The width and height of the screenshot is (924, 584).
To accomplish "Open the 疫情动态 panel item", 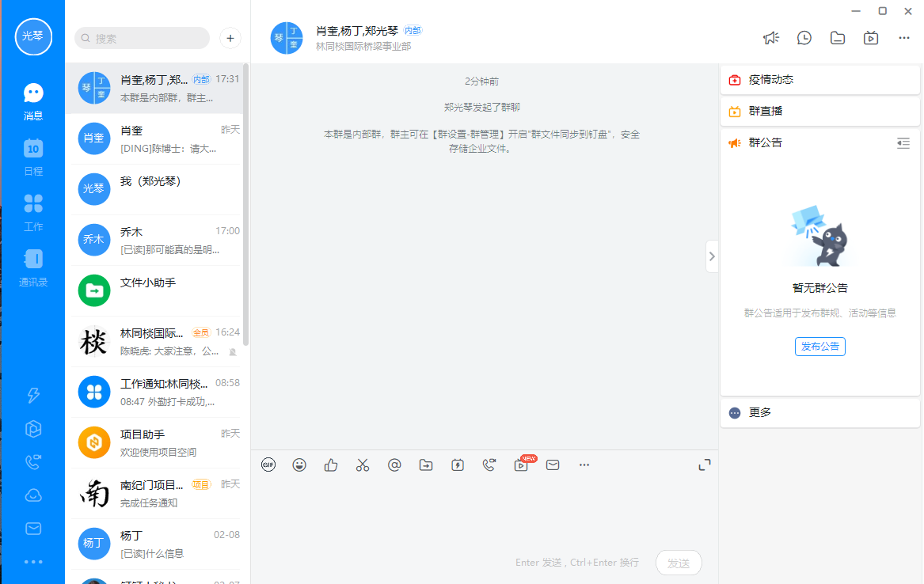I will point(819,79).
